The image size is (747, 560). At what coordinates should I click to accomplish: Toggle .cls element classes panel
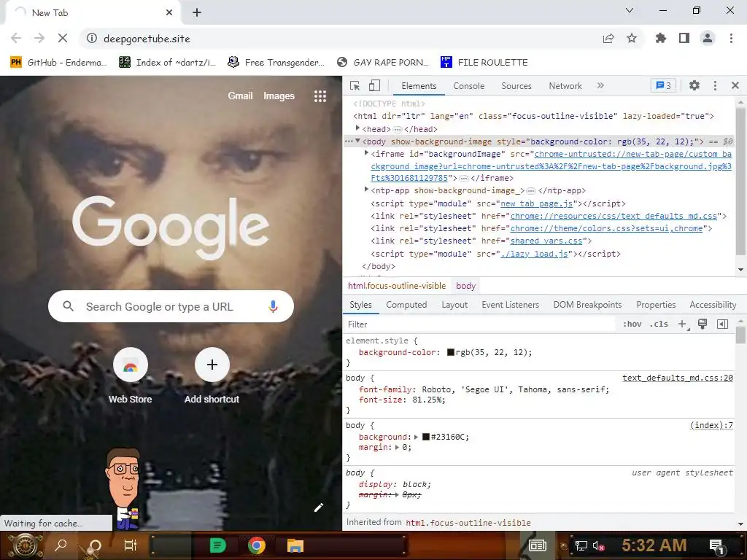[659, 324]
